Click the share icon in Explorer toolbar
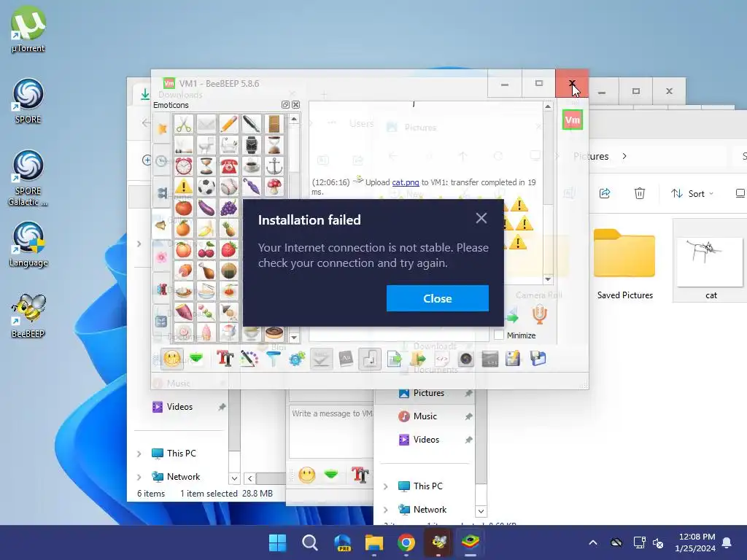This screenshot has width=747, height=560. 605,193
